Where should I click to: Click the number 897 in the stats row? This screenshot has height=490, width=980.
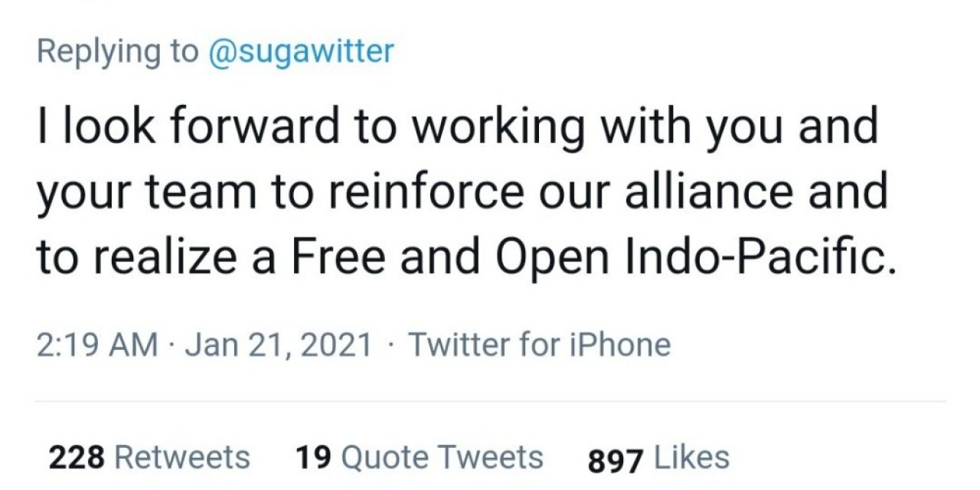pyautogui.click(x=616, y=459)
